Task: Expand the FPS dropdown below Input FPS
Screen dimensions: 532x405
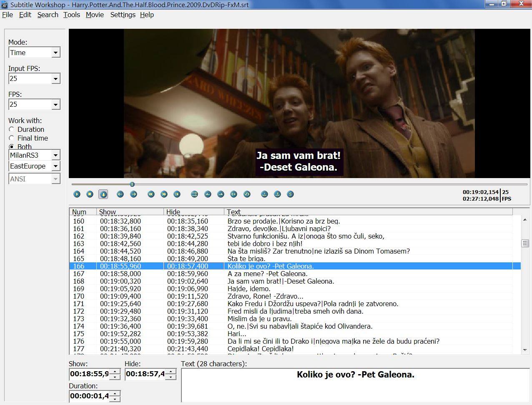Action: pyautogui.click(x=55, y=104)
